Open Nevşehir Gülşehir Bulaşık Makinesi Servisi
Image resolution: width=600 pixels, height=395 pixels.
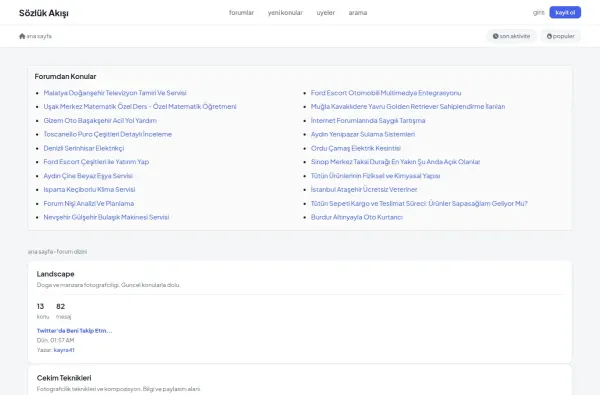[x=106, y=217]
